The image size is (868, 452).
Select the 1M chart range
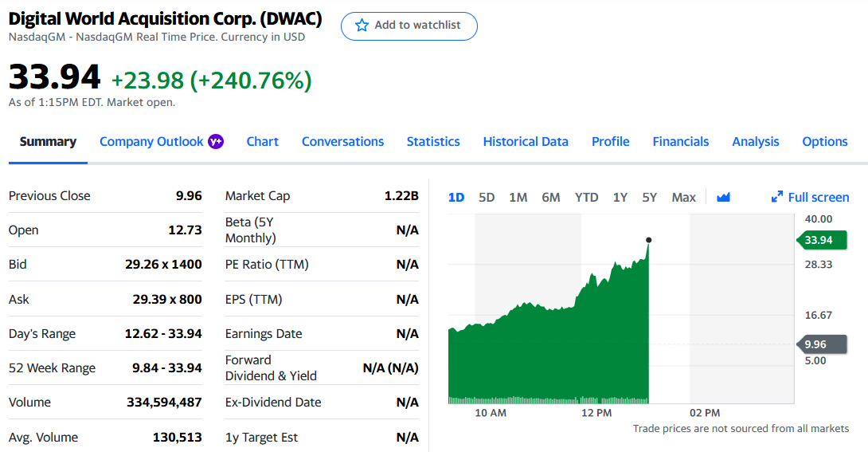click(518, 197)
